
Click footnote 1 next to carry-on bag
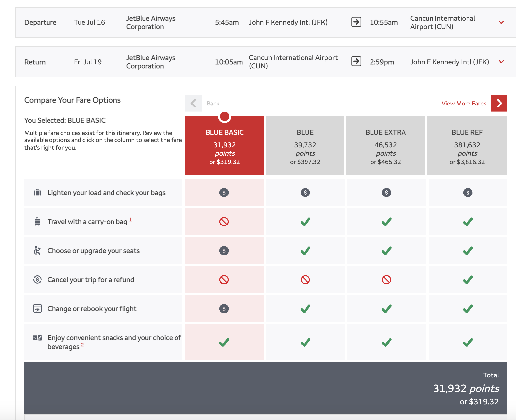(130, 219)
